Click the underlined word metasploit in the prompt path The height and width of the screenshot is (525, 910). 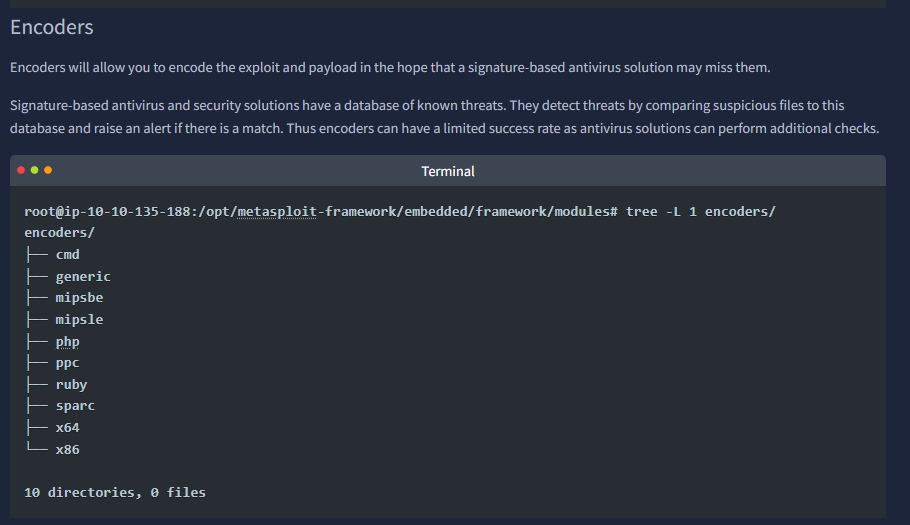275,212
